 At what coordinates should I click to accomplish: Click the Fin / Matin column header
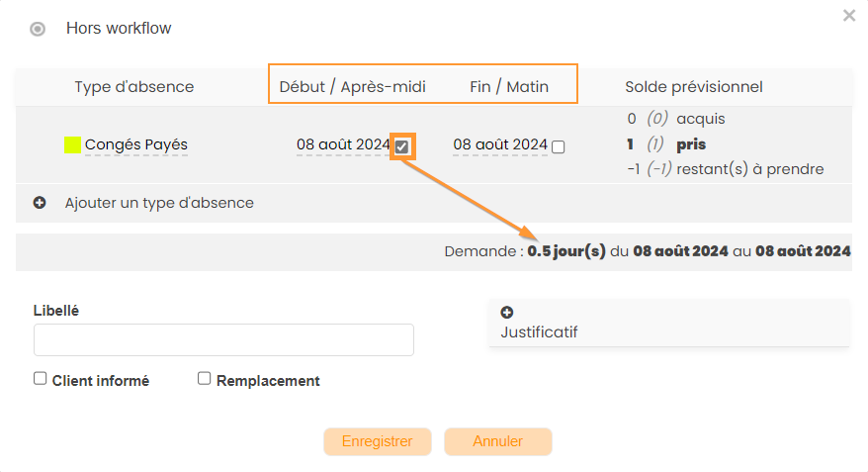[x=509, y=87]
